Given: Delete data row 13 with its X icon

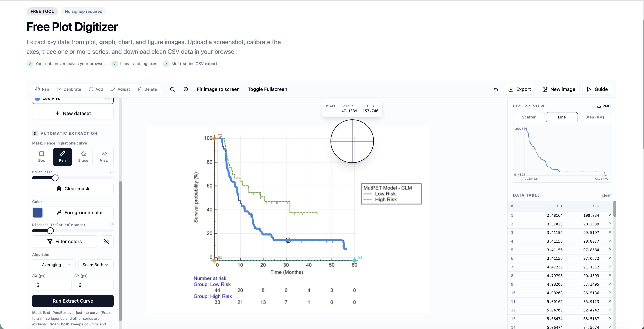Looking at the screenshot, I should pos(610,318).
